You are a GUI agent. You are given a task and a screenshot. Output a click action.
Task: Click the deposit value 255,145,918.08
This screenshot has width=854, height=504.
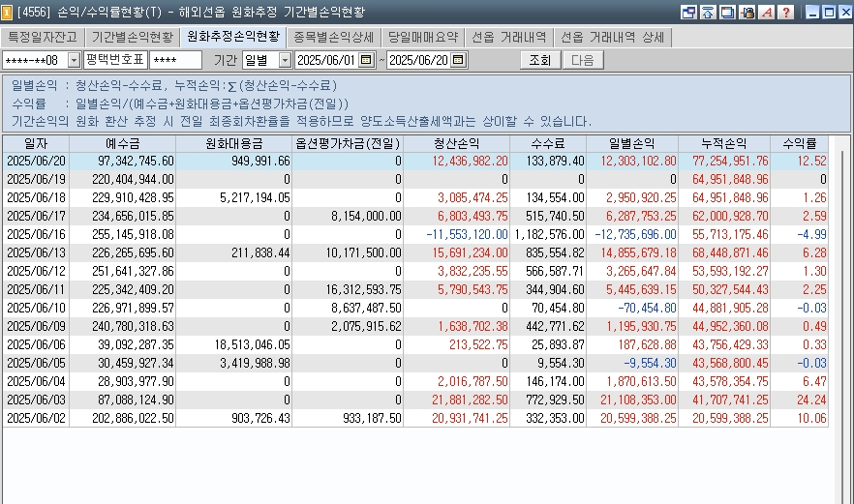(133, 234)
